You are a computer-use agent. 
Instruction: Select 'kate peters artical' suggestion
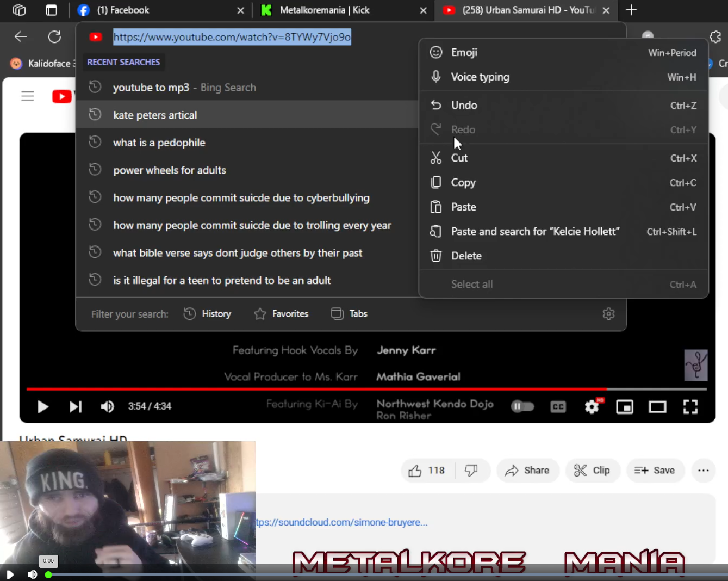(x=247, y=115)
